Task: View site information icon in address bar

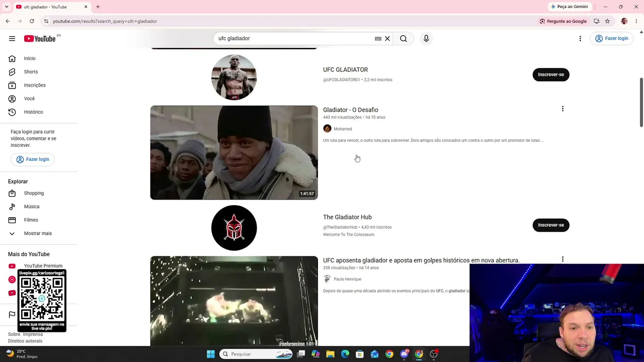Action: pyautogui.click(x=46, y=21)
